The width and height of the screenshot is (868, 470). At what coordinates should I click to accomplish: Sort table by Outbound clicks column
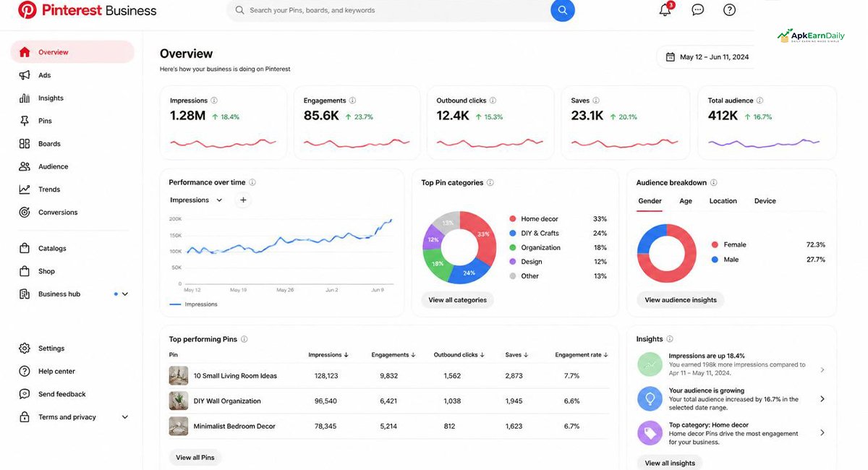460,355
